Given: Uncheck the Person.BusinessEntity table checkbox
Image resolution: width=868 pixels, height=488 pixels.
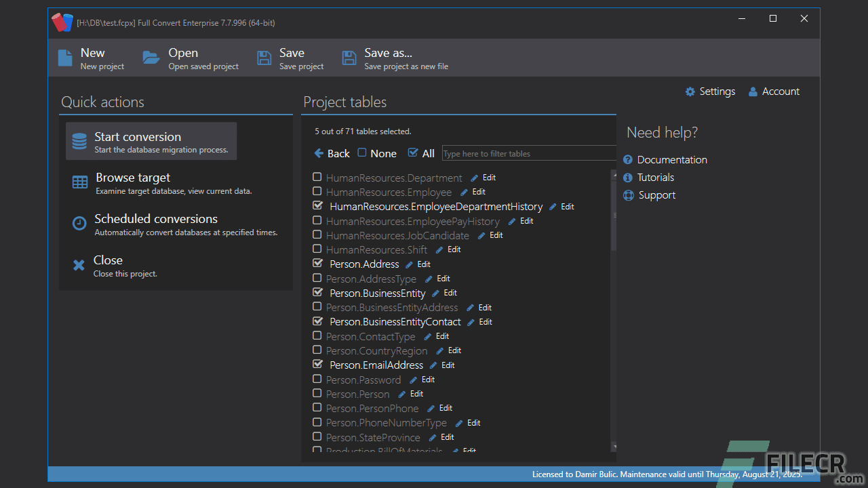Looking at the screenshot, I should (317, 292).
